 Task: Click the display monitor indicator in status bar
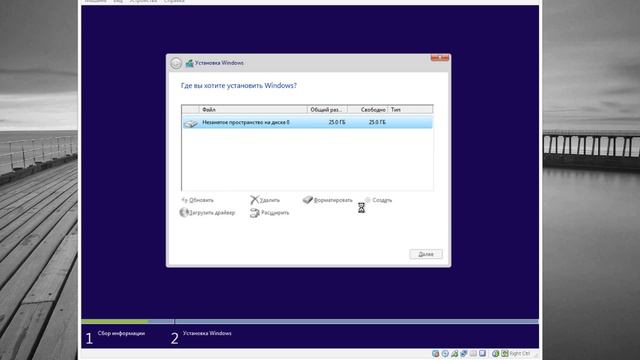[x=482, y=353]
